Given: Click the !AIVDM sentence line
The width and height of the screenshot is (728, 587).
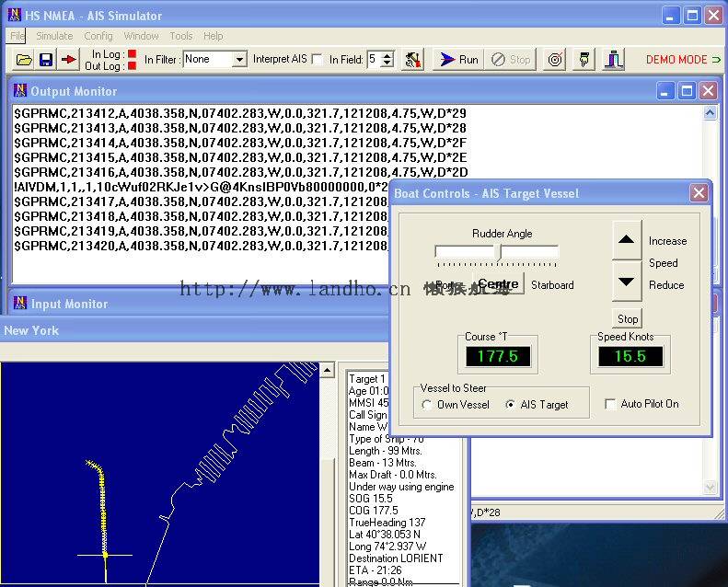Looking at the screenshot, I should tap(201, 187).
